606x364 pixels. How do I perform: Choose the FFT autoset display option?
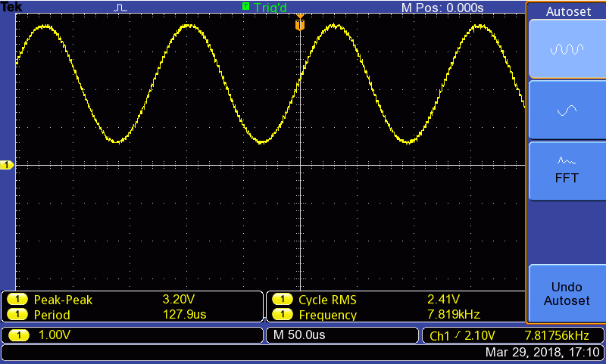click(566, 171)
